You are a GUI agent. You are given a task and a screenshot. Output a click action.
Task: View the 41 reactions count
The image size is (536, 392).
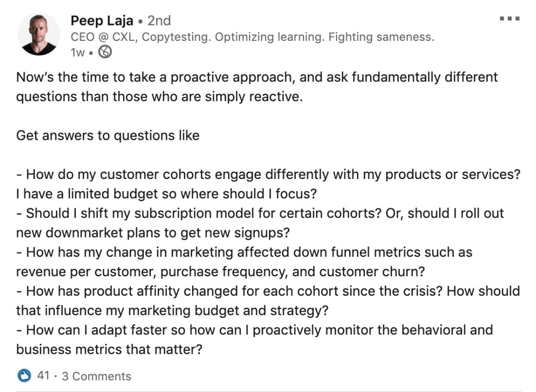click(43, 376)
